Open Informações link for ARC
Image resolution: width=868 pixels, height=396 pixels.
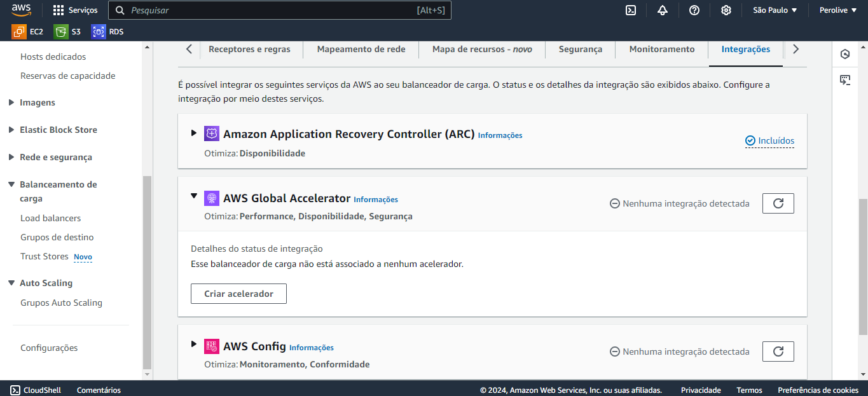pyautogui.click(x=500, y=135)
